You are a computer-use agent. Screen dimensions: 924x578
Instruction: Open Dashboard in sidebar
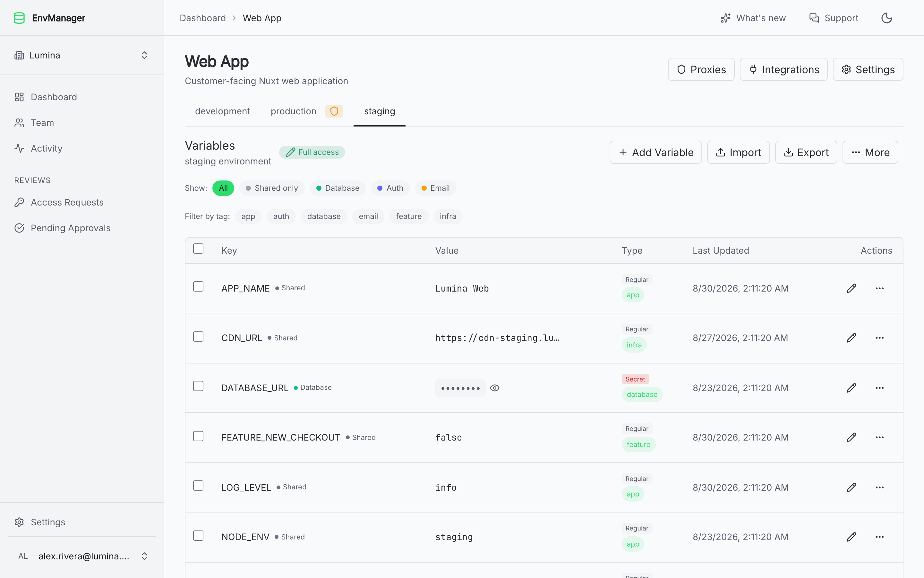[82, 97]
